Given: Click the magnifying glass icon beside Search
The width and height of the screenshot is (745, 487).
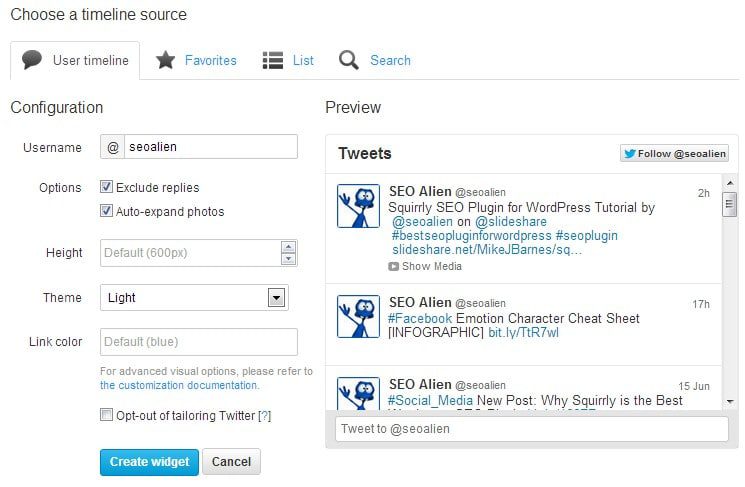Looking at the screenshot, I should tap(349, 60).
